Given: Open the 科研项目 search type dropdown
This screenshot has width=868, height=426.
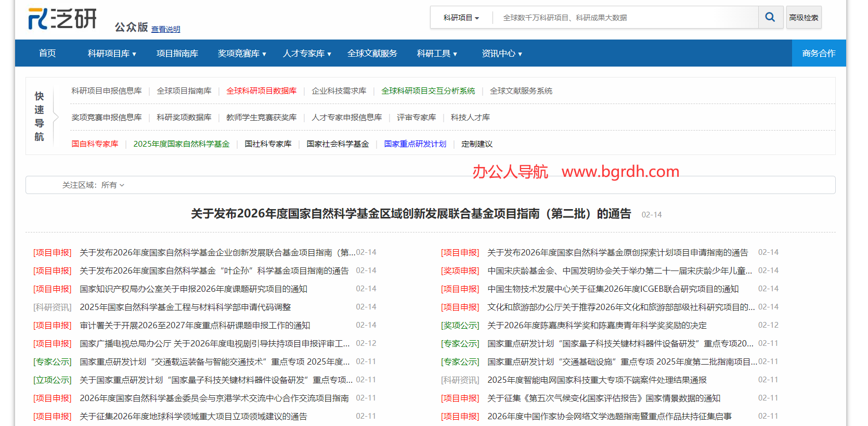Looking at the screenshot, I should (461, 18).
